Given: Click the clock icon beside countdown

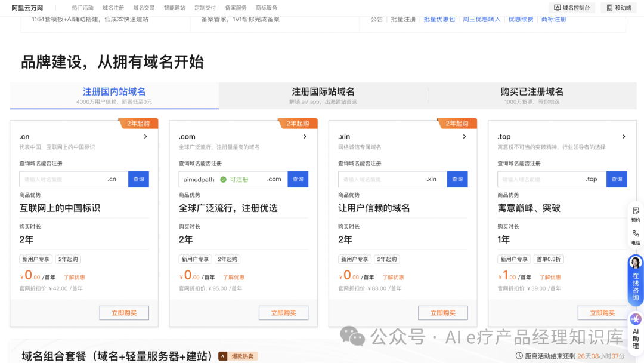Looking at the screenshot, I should (x=519, y=356).
